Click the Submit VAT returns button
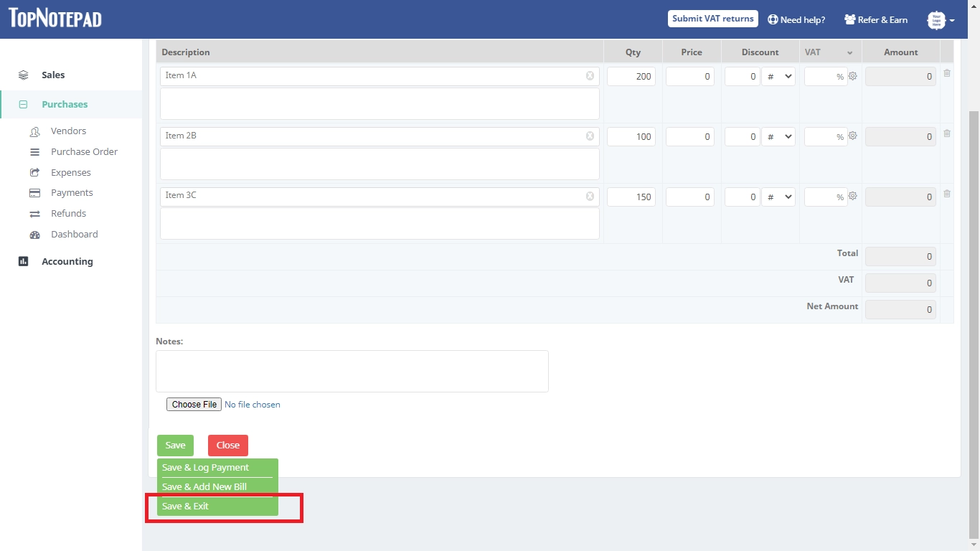The width and height of the screenshot is (980, 551). point(712,19)
